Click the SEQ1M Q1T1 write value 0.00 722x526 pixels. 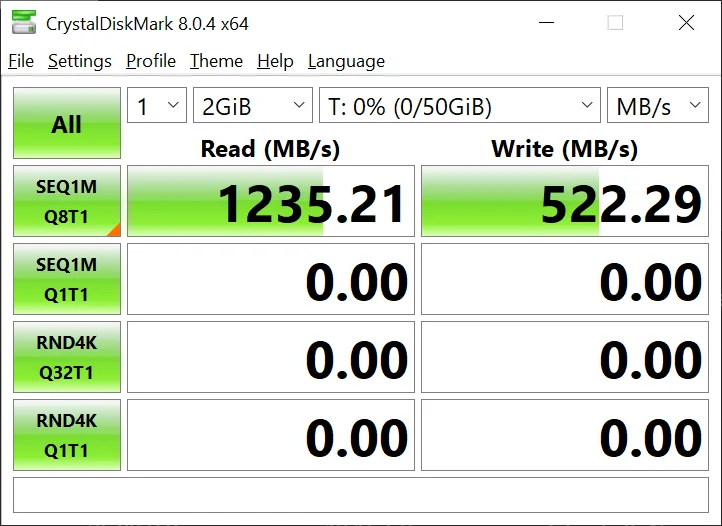pos(565,279)
